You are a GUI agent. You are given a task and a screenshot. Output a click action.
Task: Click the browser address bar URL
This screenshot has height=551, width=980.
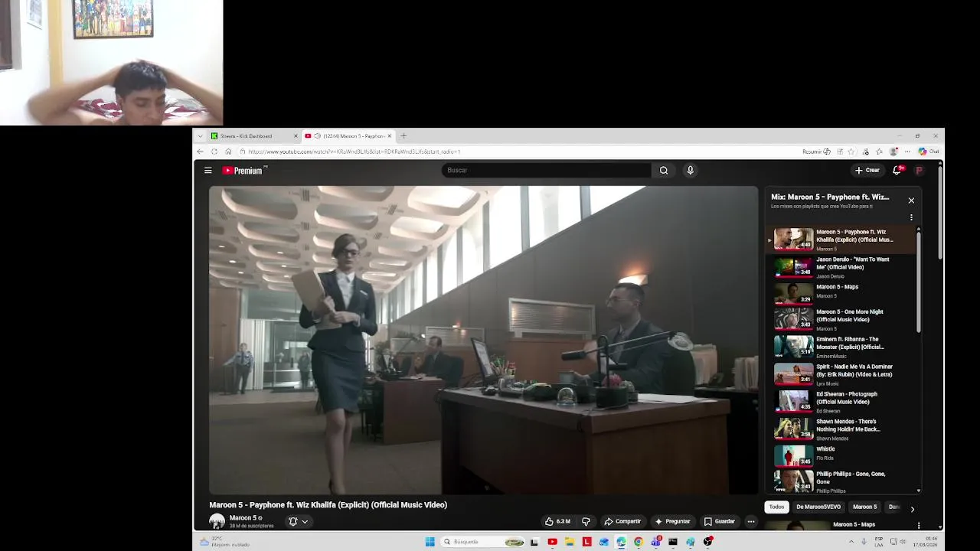coord(354,152)
